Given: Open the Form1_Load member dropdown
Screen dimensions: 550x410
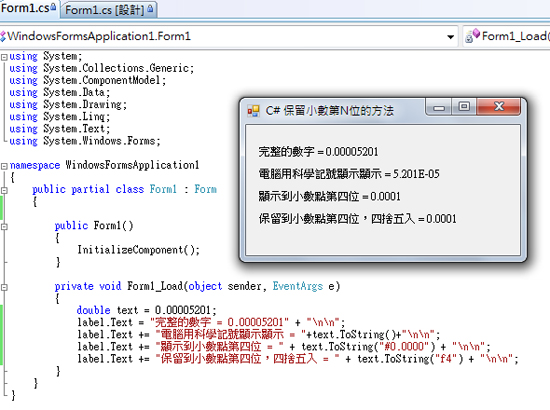Looking at the screenshot, I should pyautogui.click(x=507, y=36).
